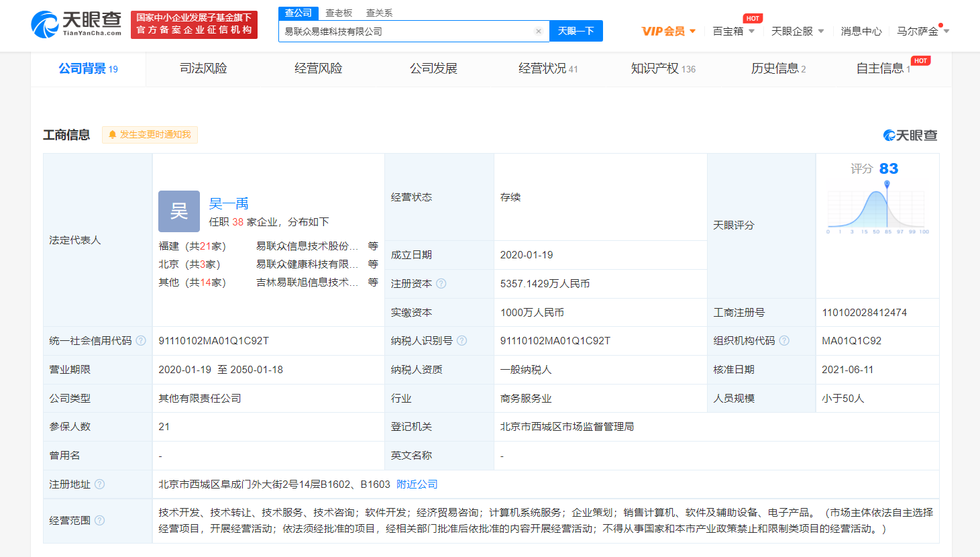This screenshot has width=980, height=557.
Task: Click help icon next to 注册资本
Action: tap(441, 284)
